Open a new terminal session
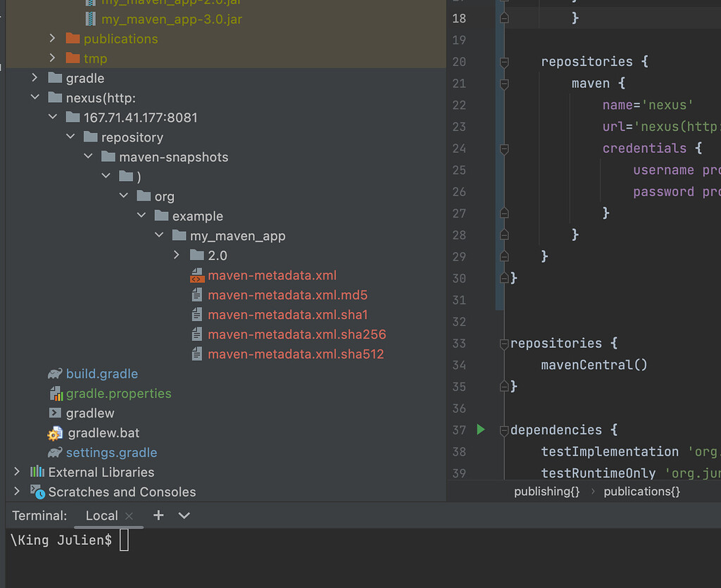Viewport: 721px width, 588px height. (x=158, y=515)
